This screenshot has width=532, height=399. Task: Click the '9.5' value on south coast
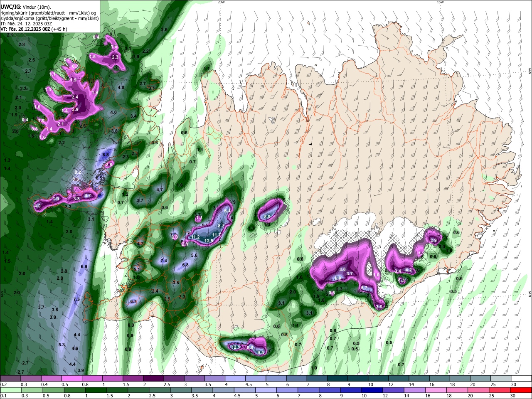pyautogui.click(x=261, y=352)
